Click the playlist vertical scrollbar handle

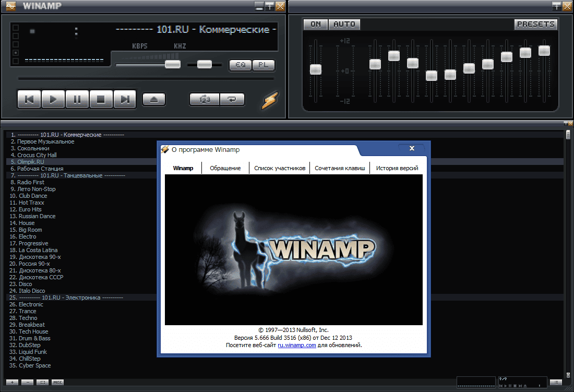[568, 135]
